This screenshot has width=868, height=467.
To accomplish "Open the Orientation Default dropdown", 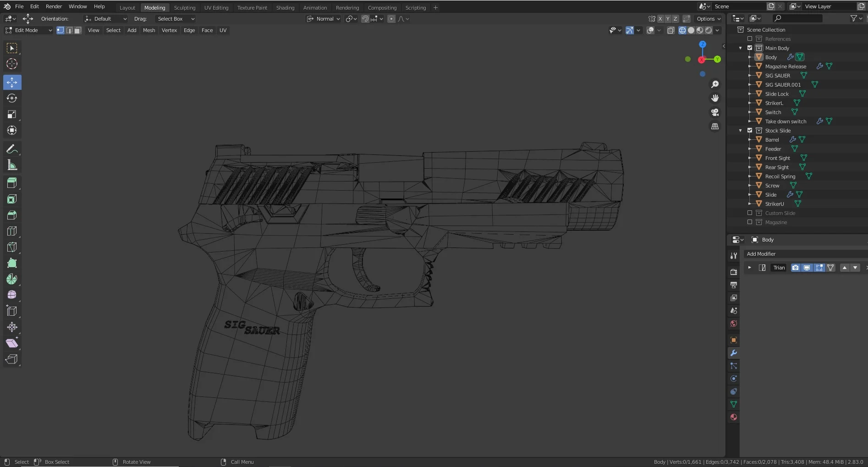I will click(x=106, y=19).
